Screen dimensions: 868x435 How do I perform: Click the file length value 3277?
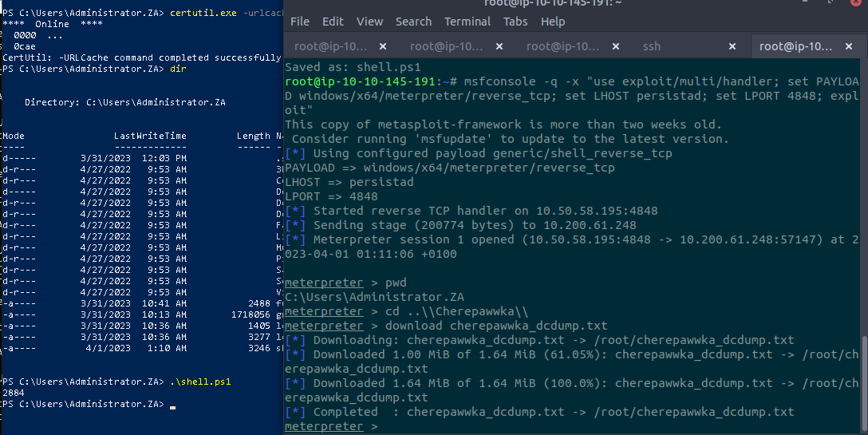point(259,337)
